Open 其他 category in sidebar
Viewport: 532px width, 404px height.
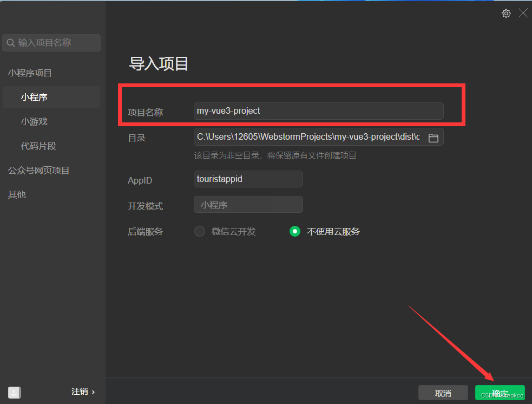[17, 194]
